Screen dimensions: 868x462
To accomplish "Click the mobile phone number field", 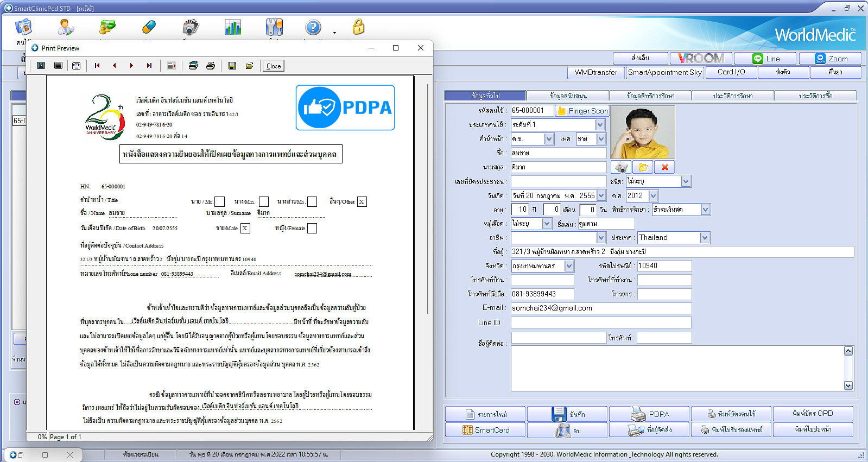I will coord(542,294).
